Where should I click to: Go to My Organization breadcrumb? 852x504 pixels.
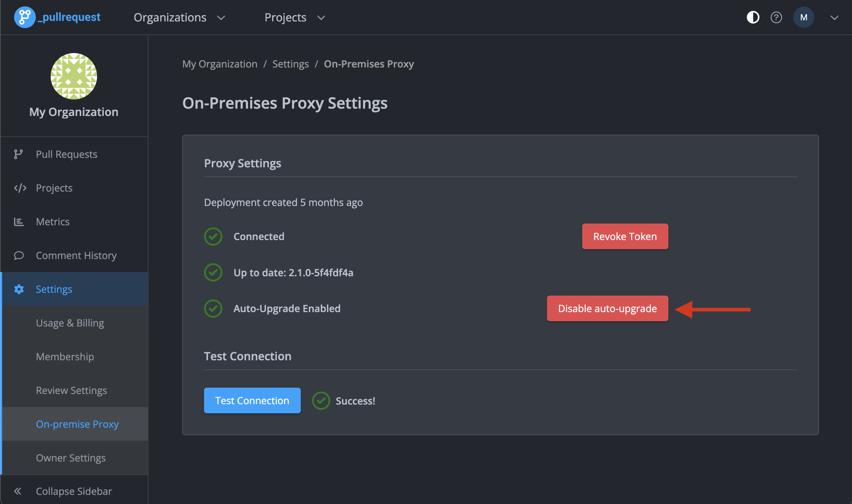[x=220, y=64]
